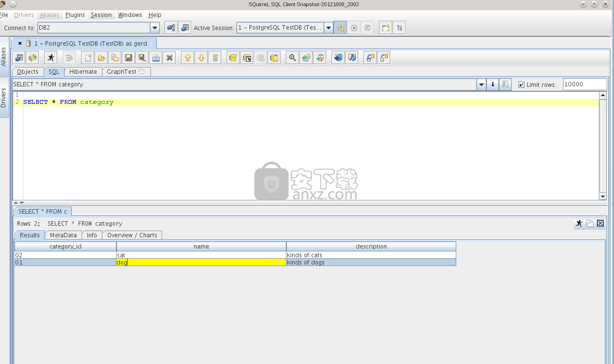This screenshot has width=614, height=364.
Task: Click the Limit rows value field
Action: 585,84
